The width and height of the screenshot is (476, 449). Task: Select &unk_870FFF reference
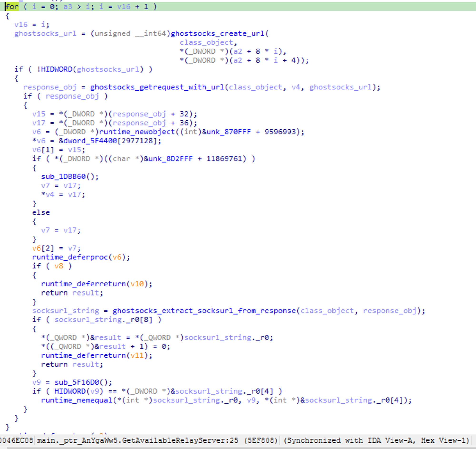[x=227, y=132]
